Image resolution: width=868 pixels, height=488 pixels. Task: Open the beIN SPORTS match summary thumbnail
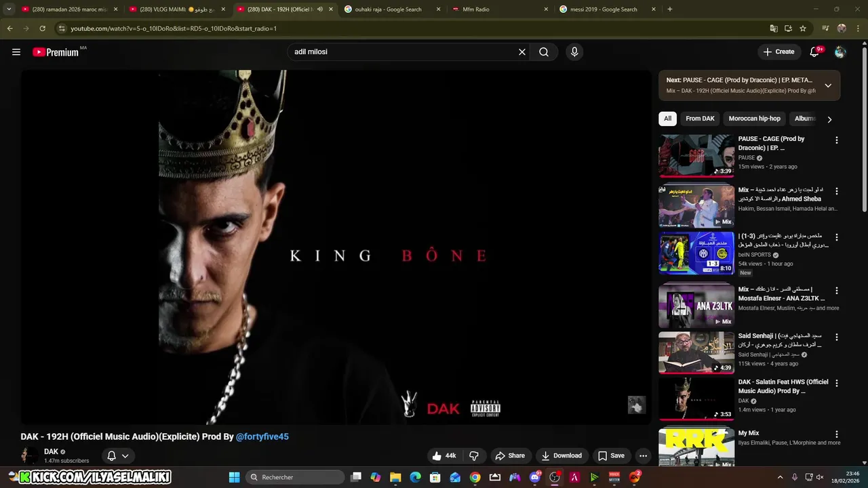(x=696, y=253)
